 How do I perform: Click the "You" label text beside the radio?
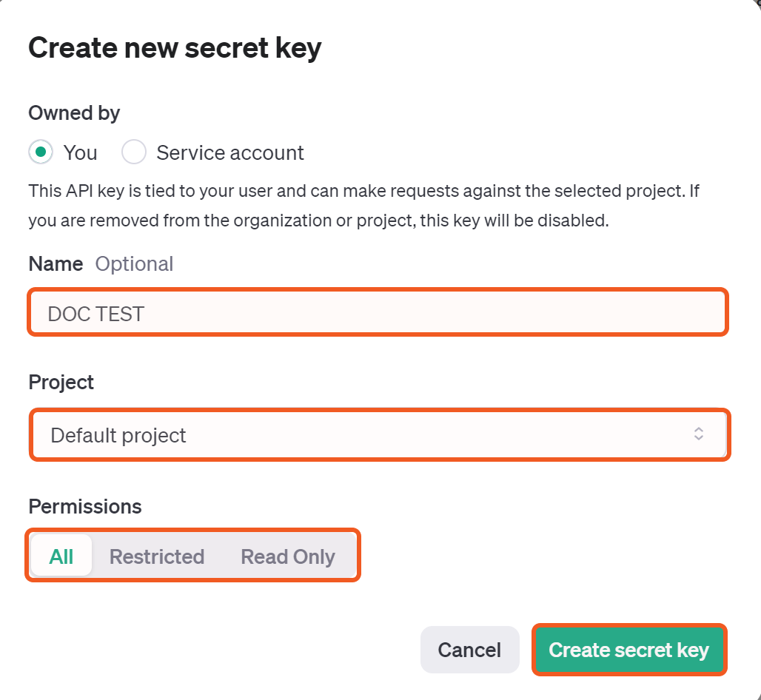tap(80, 153)
